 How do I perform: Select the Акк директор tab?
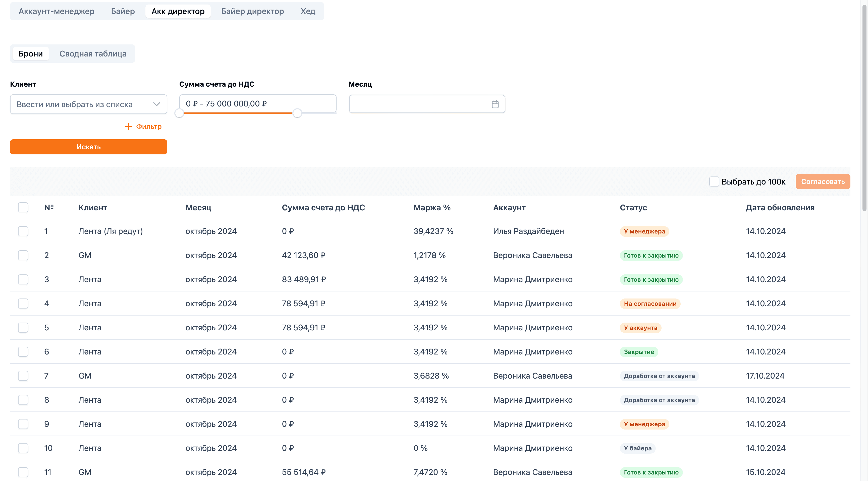click(x=178, y=11)
